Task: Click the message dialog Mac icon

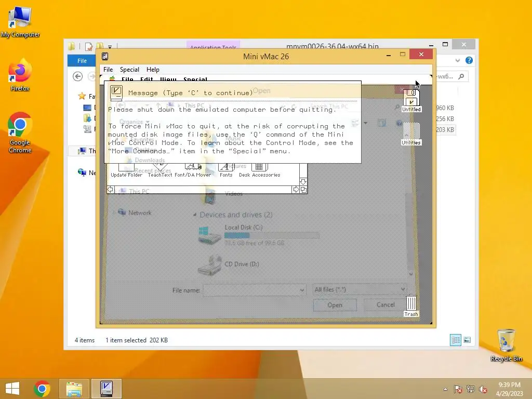Action: pyautogui.click(x=116, y=92)
